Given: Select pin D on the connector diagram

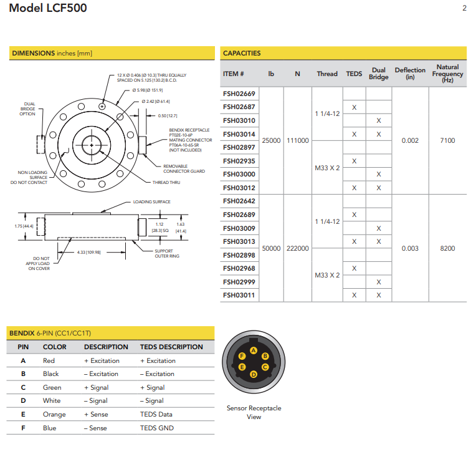Looking at the screenshot, I should 253,374.
